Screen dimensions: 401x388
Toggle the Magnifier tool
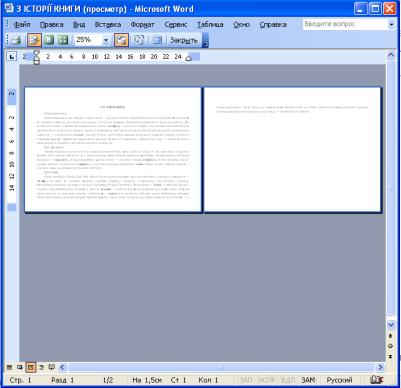click(34, 40)
